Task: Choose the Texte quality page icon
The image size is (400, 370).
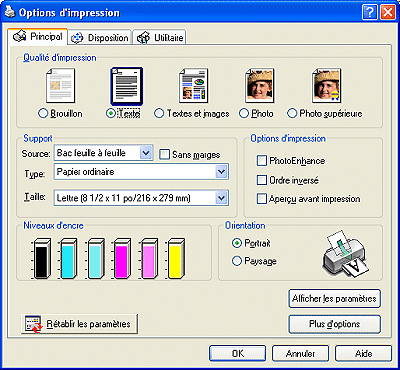Action: point(127,86)
